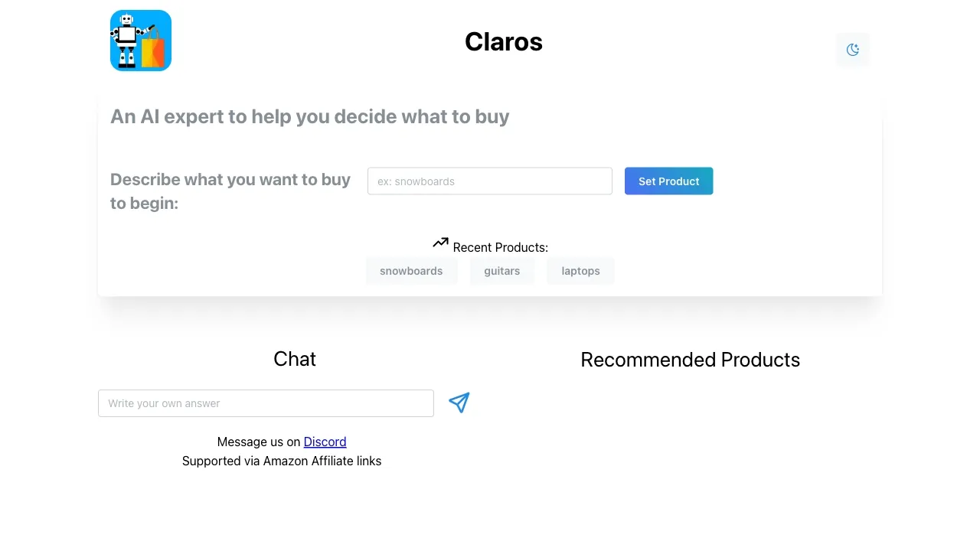Click the paper plane send icon
Viewport: 980px width, 551px height.
click(x=459, y=402)
